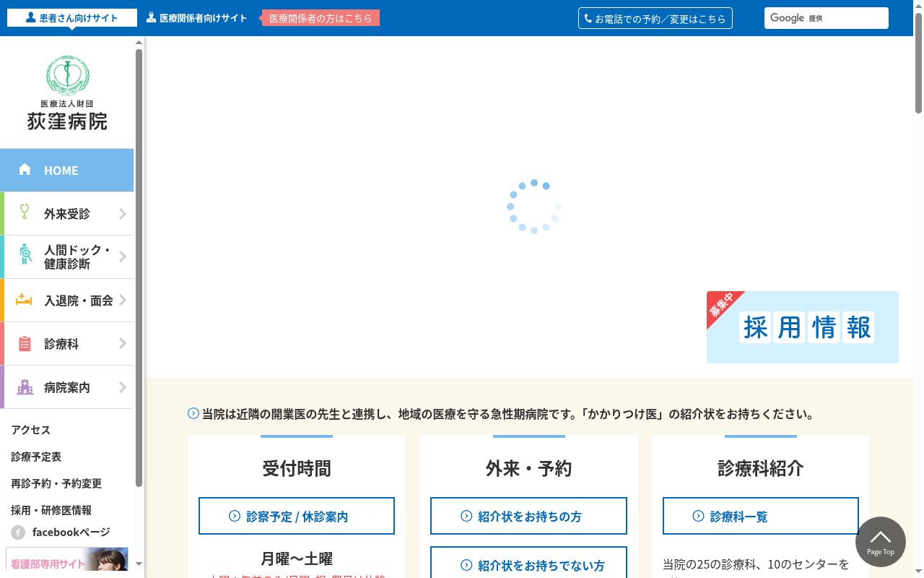Expand the 入退院・面会 chevron arrow
The width and height of the screenshot is (924, 578).
[x=122, y=300]
